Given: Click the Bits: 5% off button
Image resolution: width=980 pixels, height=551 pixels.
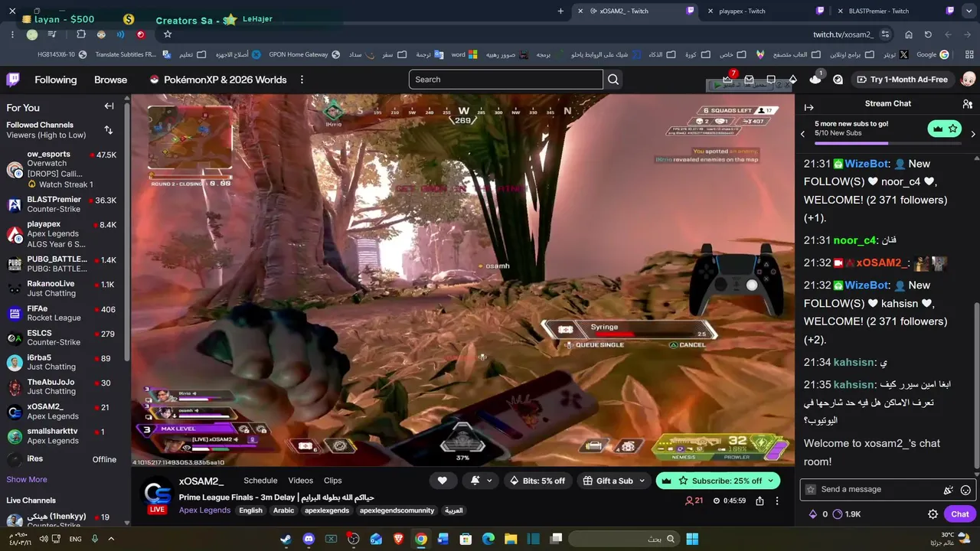Looking at the screenshot, I should tap(537, 481).
